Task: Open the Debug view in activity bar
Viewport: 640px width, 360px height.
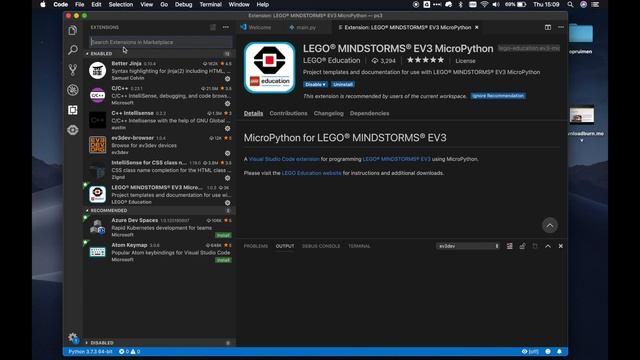Action: point(73,90)
